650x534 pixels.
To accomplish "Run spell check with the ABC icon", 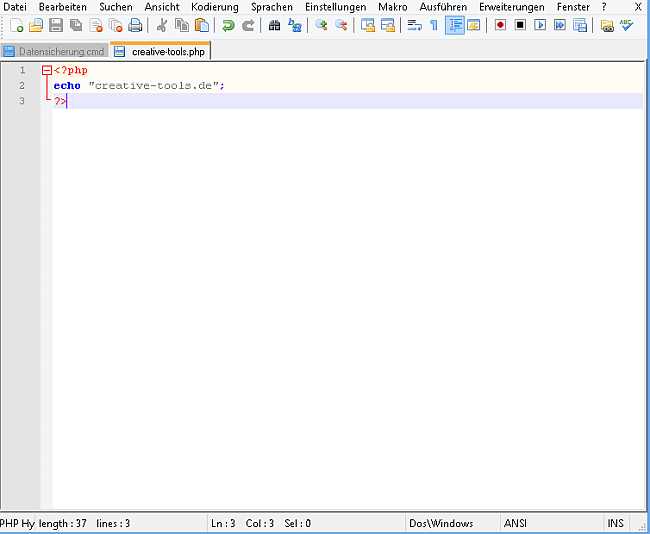I will 626,25.
